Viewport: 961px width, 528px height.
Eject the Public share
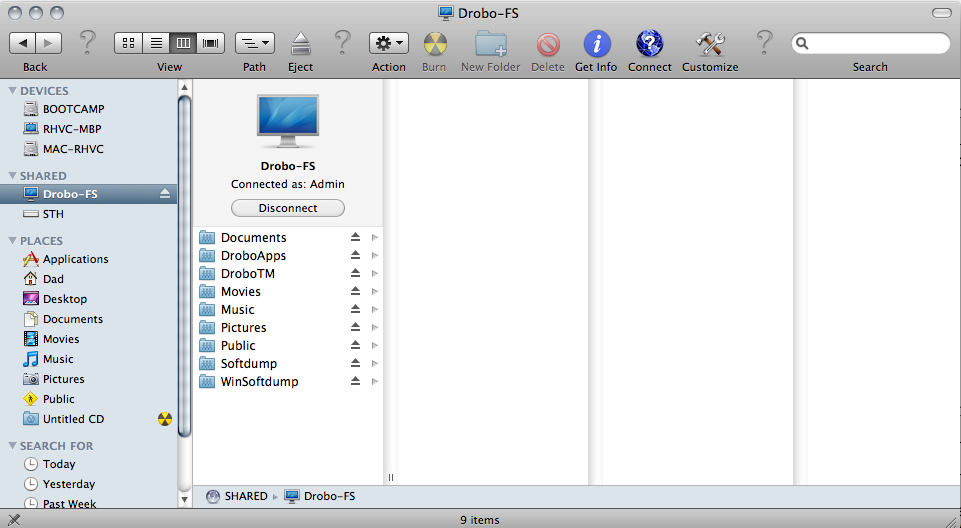tap(355, 345)
